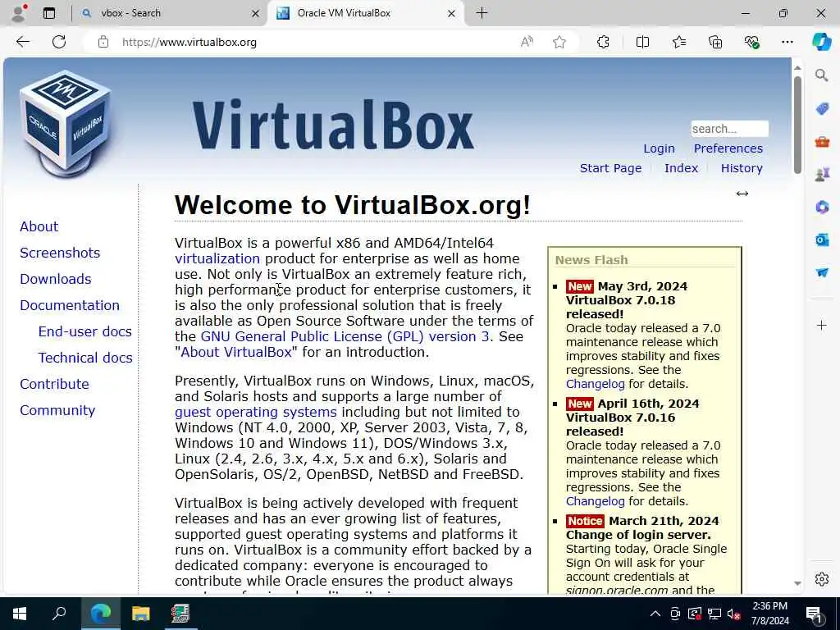Open the Changelog link for 7.0.16
The height and width of the screenshot is (630, 840).
(596, 501)
